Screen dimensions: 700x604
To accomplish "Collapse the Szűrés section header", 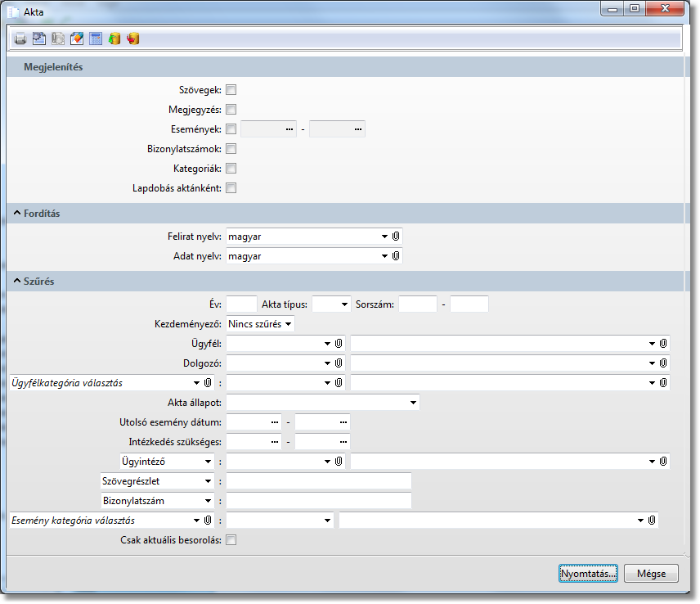I will click(x=17, y=282).
